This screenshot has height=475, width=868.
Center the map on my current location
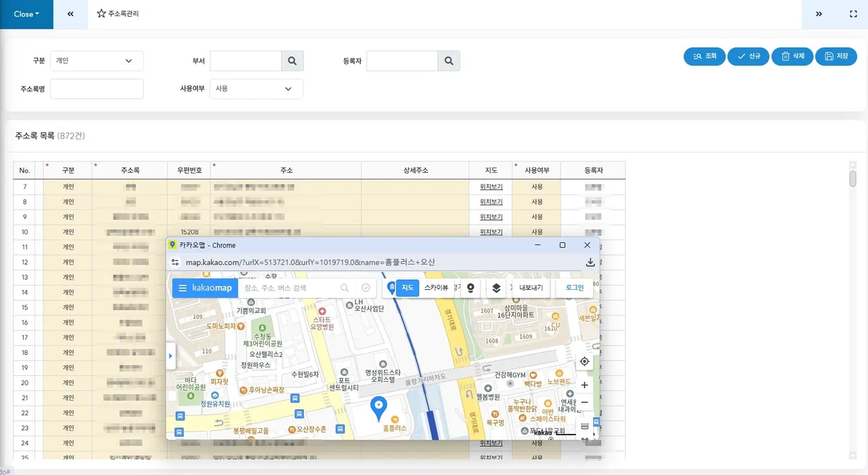click(584, 361)
